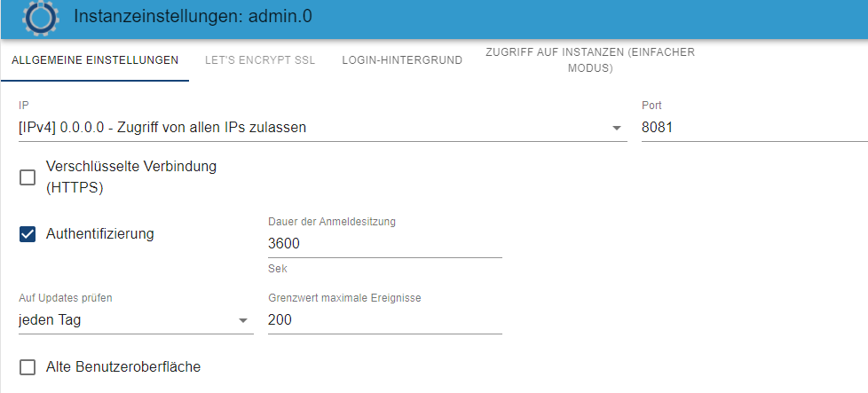Enable the Alte Benutzeroberfläche checkbox
868x393 pixels.
[x=28, y=367]
